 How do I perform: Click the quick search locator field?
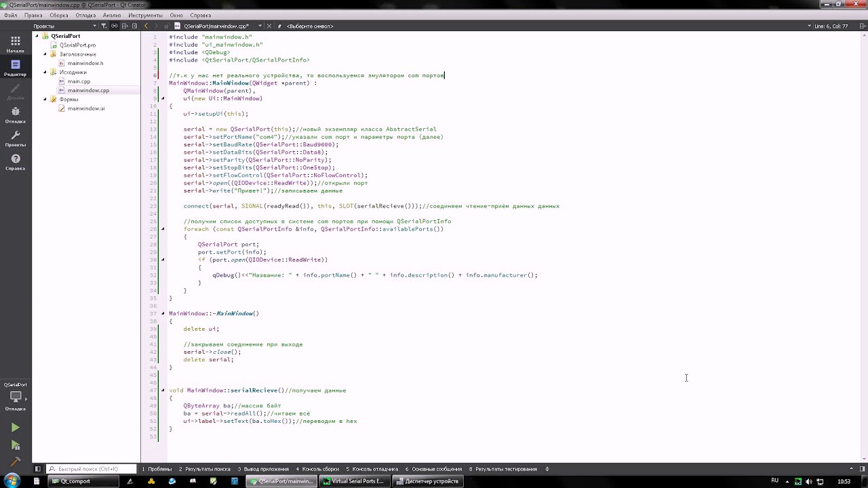(90, 469)
